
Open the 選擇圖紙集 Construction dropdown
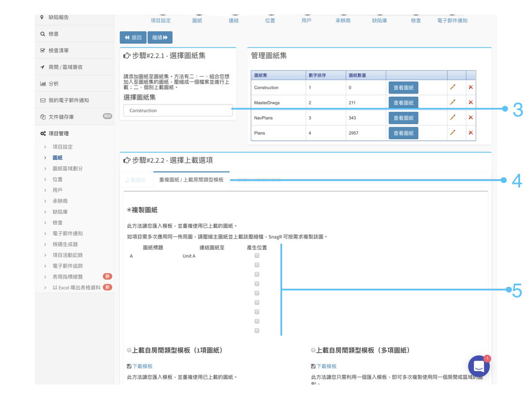click(x=178, y=111)
